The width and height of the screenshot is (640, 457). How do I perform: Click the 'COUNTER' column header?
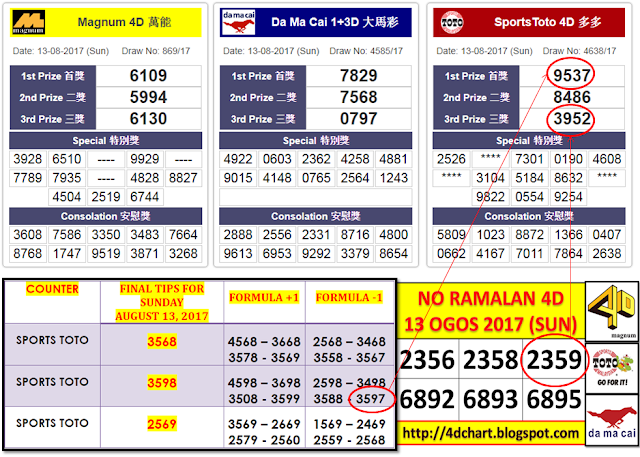52,289
